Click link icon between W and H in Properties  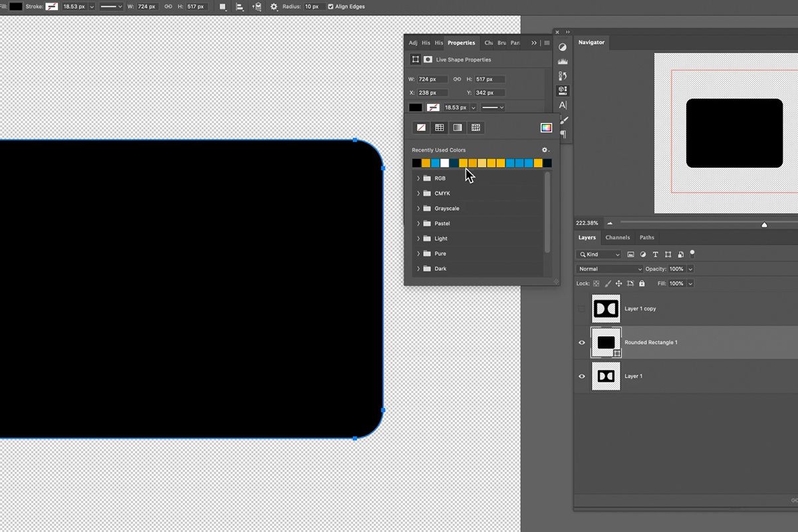pyautogui.click(x=457, y=79)
